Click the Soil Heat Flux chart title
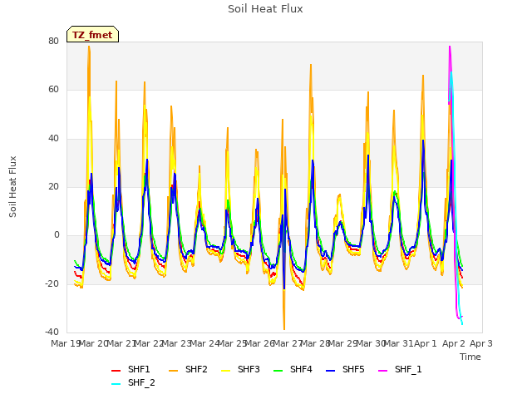 265,9
